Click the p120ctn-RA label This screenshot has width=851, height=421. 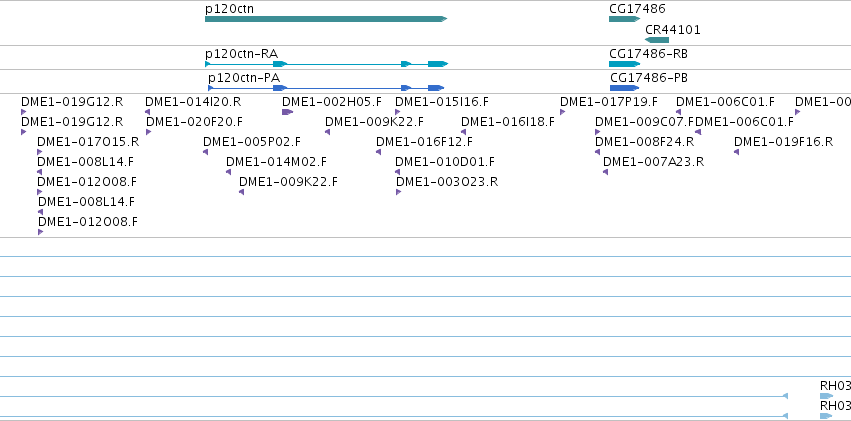click(x=242, y=54)
